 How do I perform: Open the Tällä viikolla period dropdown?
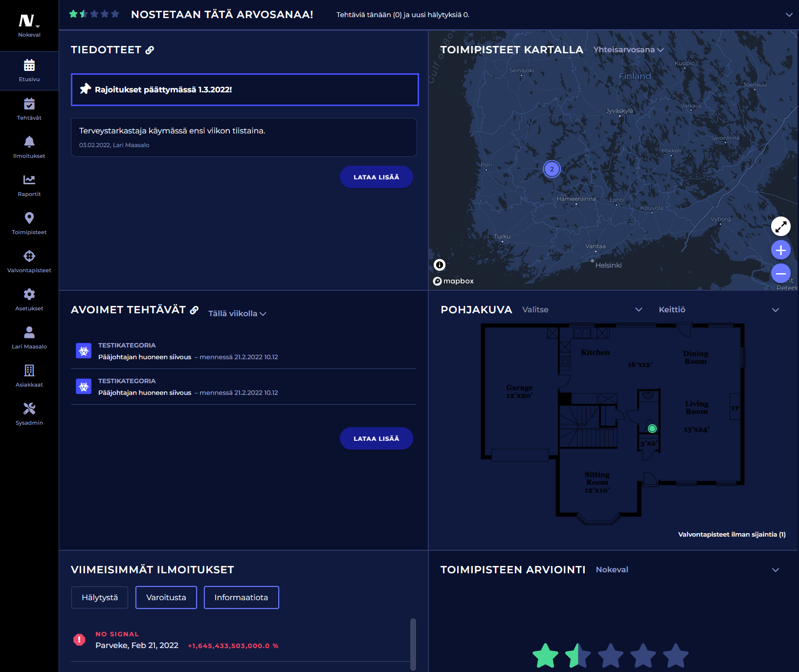coord(237,314)
